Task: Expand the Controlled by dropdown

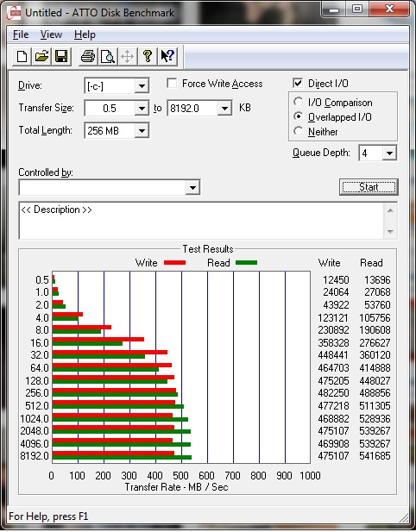Action: (x=192, y=187)
